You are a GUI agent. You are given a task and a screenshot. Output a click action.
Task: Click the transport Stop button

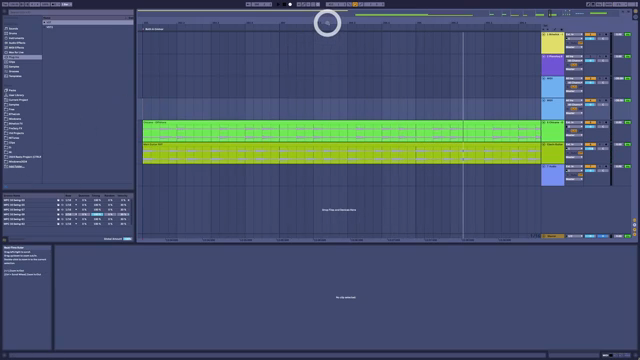tap(284, 4)
